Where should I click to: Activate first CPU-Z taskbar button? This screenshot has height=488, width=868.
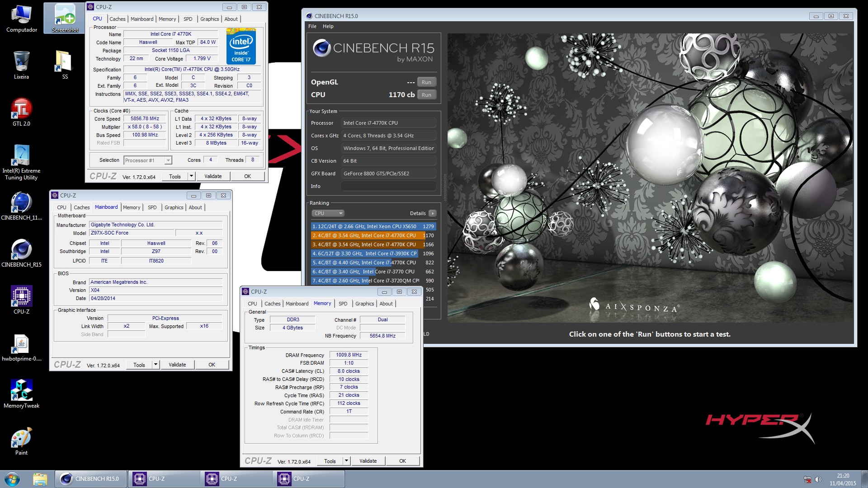[x=164, y=479]
